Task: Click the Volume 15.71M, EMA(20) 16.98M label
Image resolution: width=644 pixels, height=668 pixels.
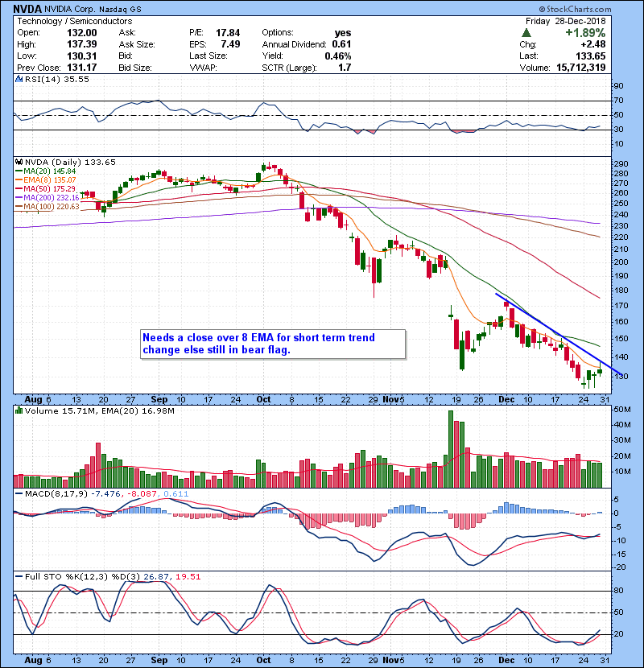Action: click(100, 410)
